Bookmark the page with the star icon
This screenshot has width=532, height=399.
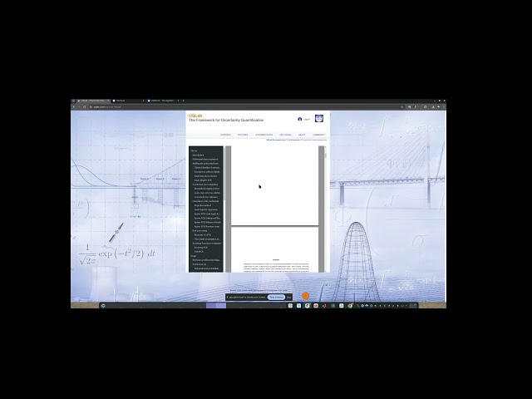pos(402,107)
